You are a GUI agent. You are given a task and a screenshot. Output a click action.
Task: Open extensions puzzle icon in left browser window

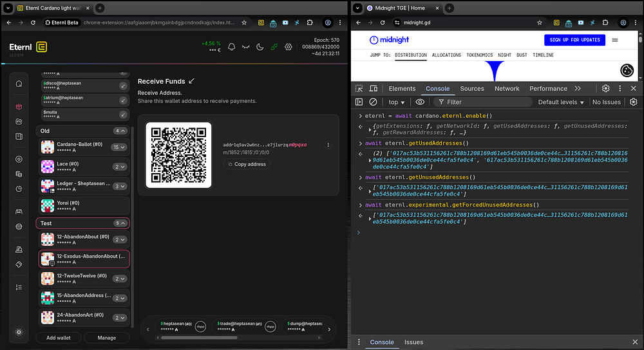[310, 23]
